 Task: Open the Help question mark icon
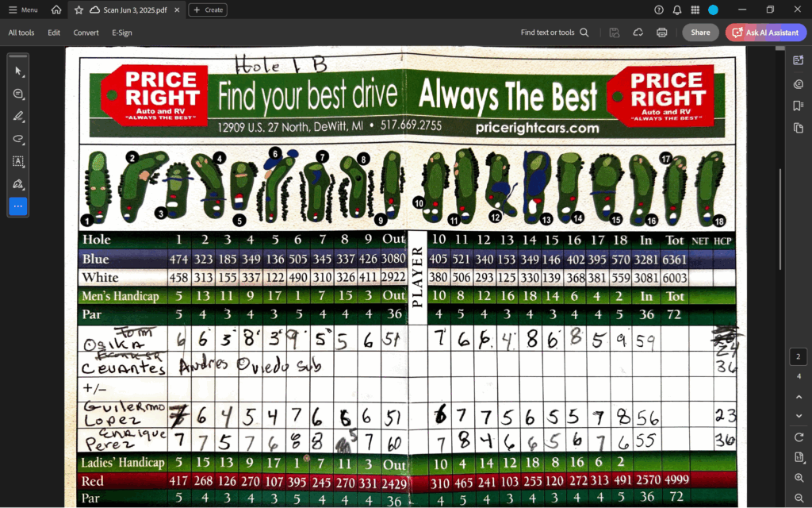coord(659,10)
